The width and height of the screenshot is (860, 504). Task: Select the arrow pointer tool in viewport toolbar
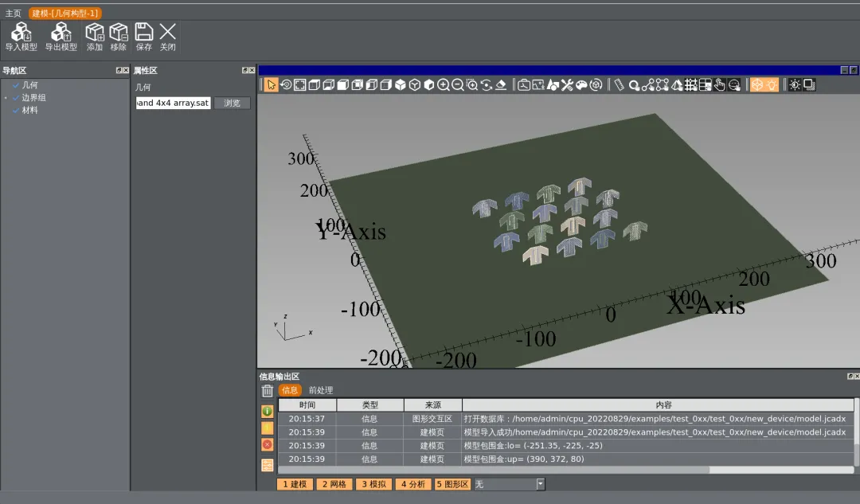[x=272, y=84]
